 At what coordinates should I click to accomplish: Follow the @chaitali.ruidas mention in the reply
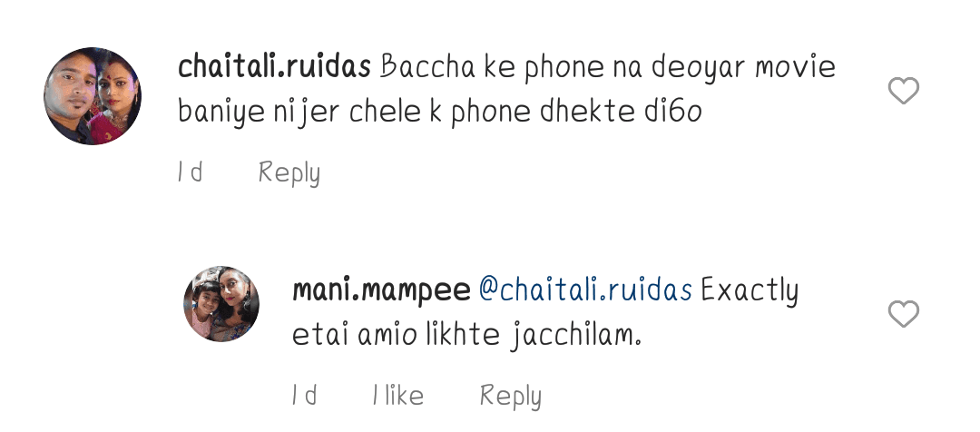coord(585,290)
